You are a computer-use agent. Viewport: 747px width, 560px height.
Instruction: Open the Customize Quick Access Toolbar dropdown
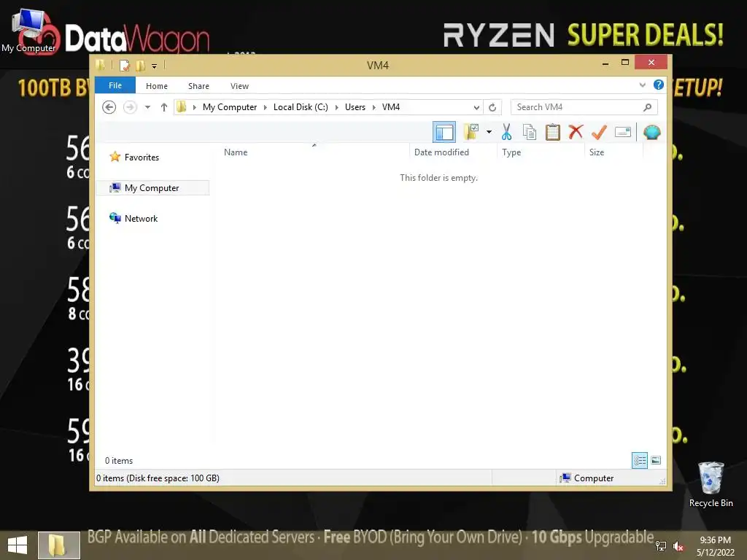coord(154,66)
